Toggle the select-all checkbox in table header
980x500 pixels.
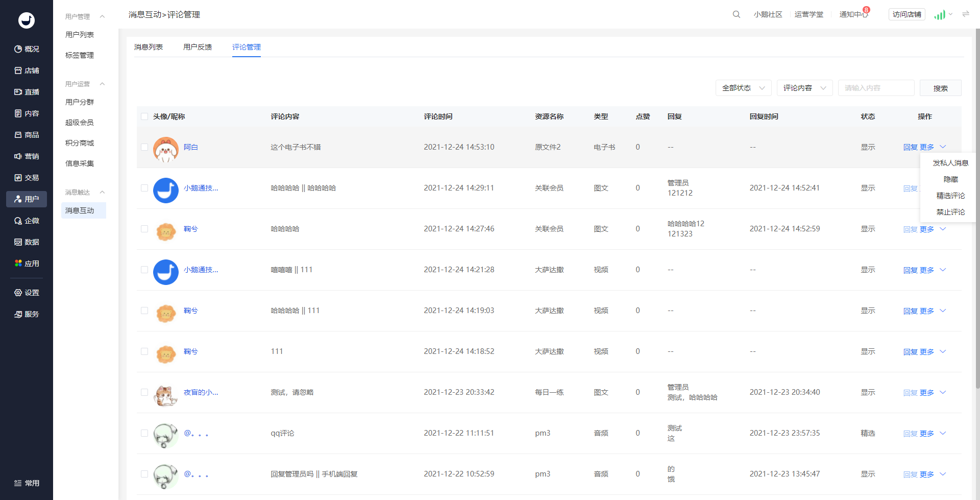[144, 116]
